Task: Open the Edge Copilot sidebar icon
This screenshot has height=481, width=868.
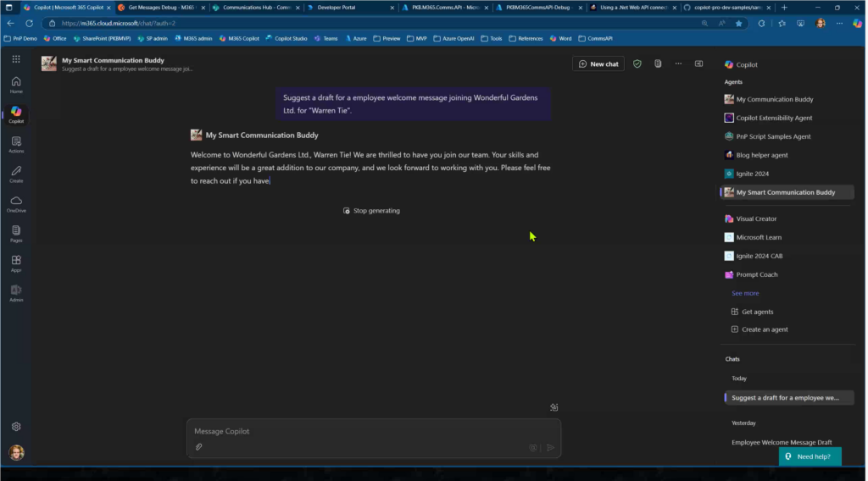Action: click(x=857, y=23)
